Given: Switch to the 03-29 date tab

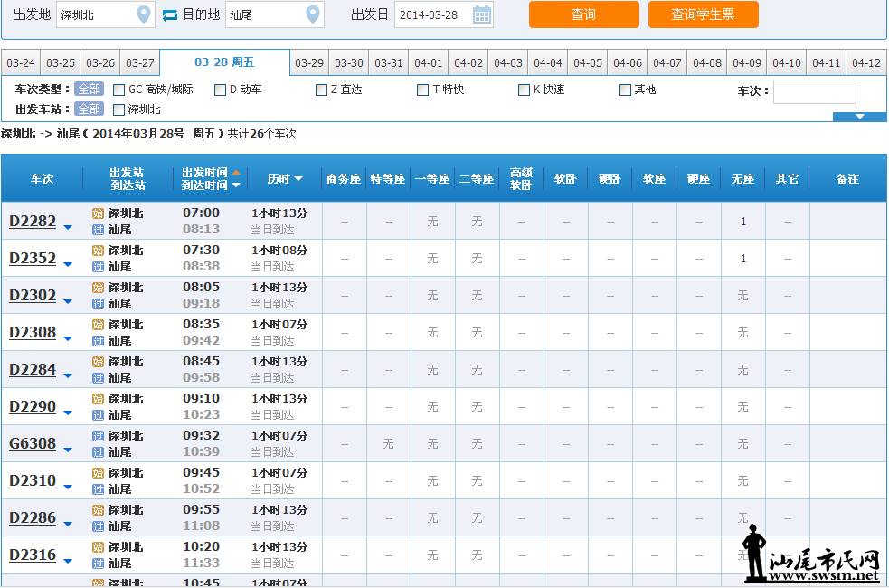Looking at the screenshot, I should click(308, 63).
